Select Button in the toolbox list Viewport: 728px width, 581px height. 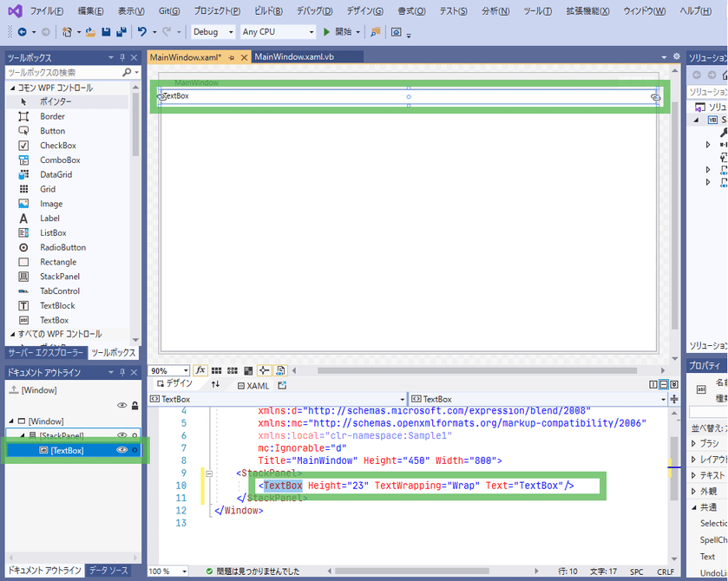pyautogui.click(x=52, y=131)
